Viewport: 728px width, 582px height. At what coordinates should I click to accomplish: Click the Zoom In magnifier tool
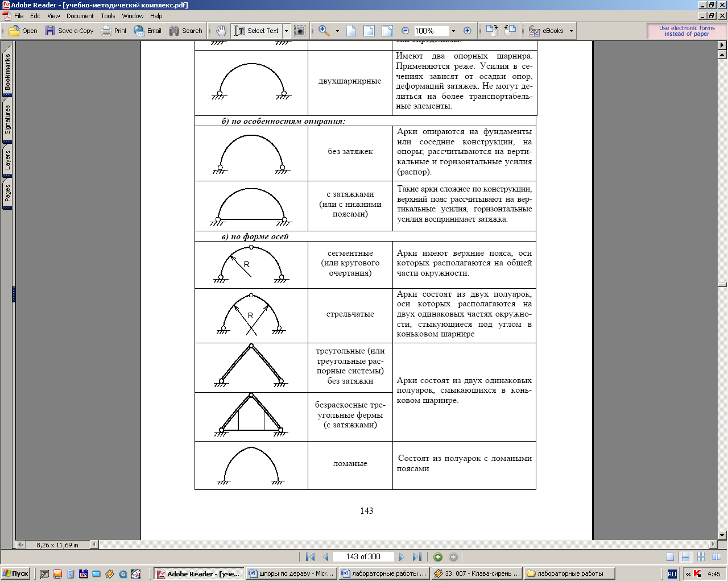tap(324, 31)
